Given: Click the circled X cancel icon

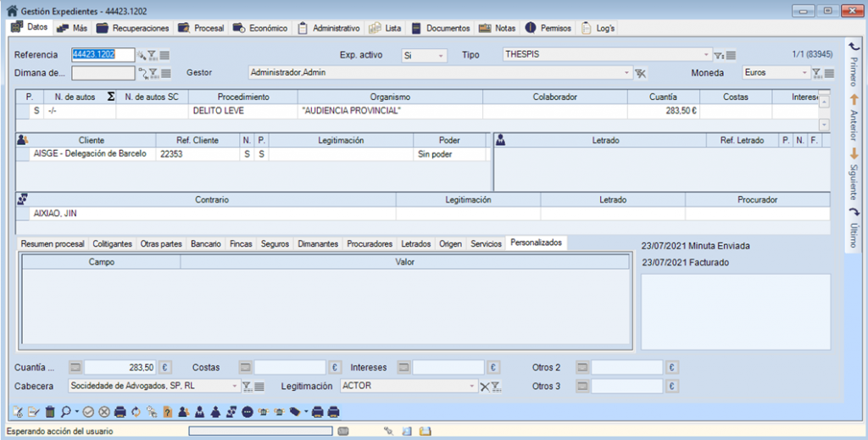Looking at the screenshot, I should click(x=103, y=413).
